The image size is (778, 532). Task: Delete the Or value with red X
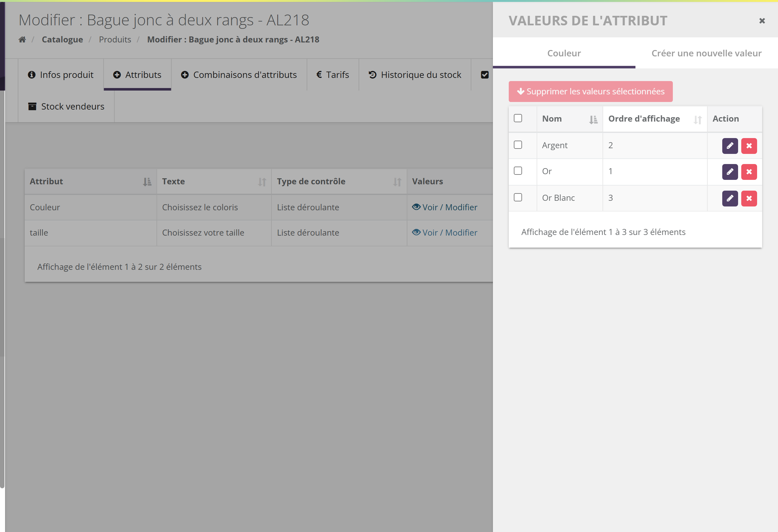pyautogui.click(x=749, y=172)
